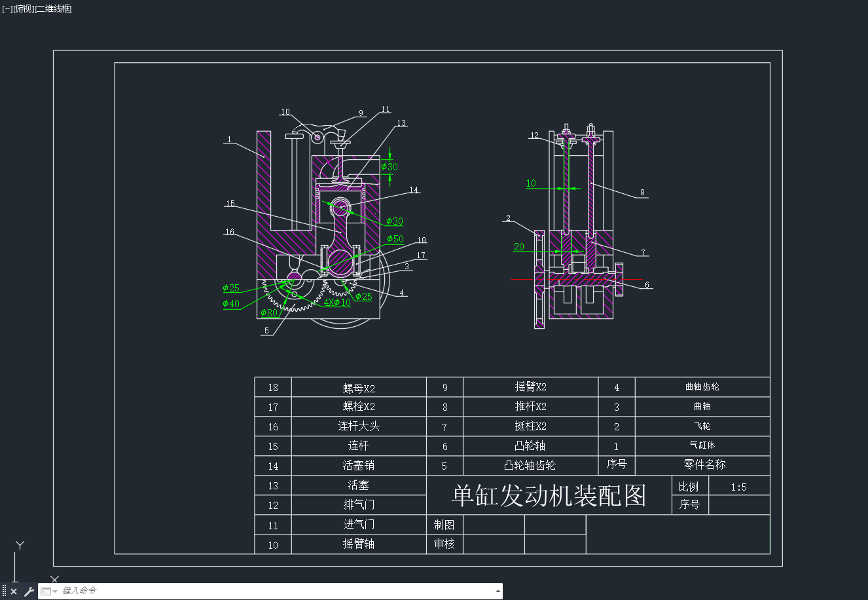Click the 挺柱X2 table entry

[531, 426]
